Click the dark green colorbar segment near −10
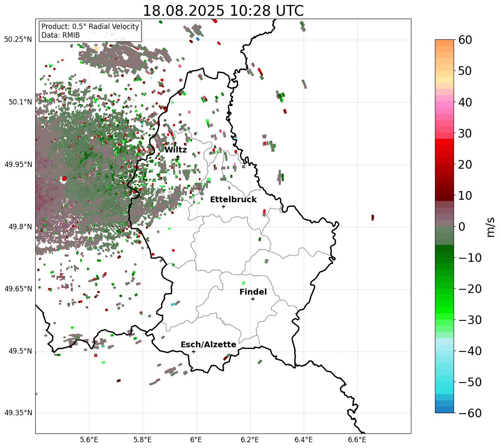 pyautogui.click(x=444, y=254)
